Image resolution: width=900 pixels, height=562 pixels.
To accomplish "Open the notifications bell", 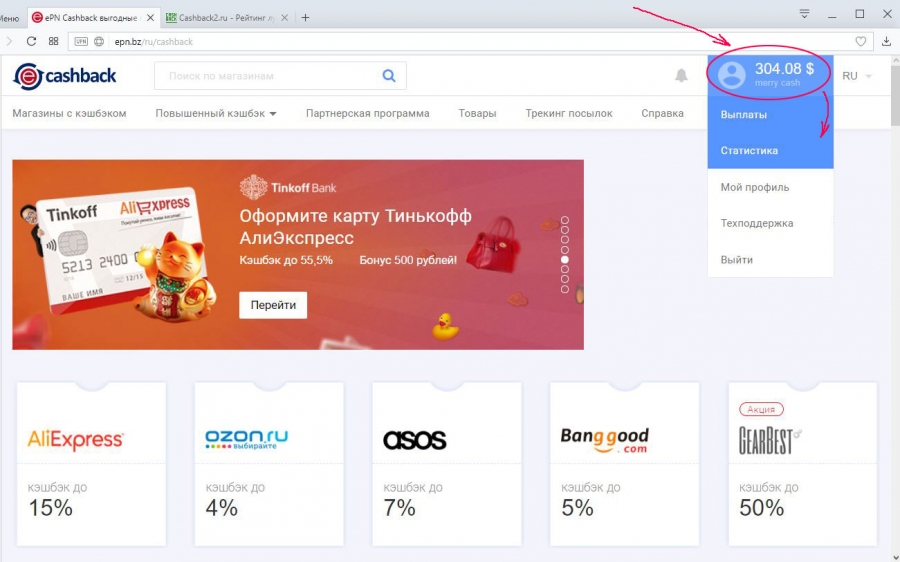I will coord(681,75).
